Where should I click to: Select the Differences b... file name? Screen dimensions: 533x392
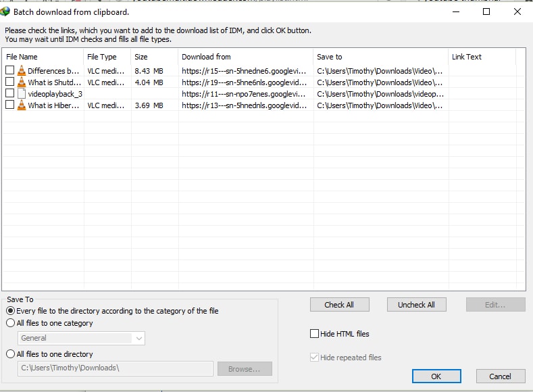tap(53, 71)
